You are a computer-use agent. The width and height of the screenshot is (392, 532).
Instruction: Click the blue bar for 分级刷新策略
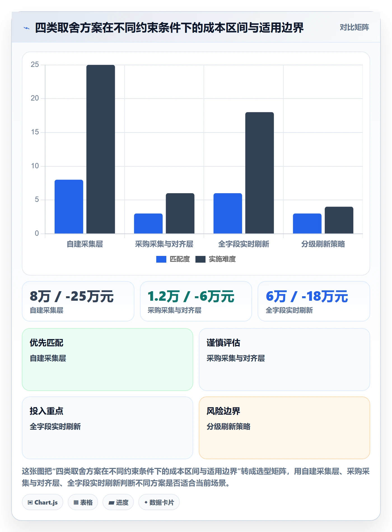coord(307,223)
